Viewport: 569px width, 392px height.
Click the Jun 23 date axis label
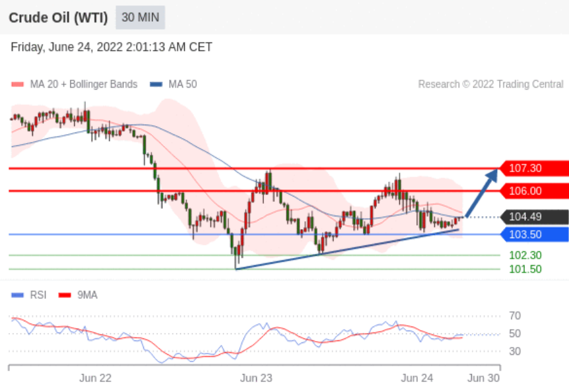256,378
